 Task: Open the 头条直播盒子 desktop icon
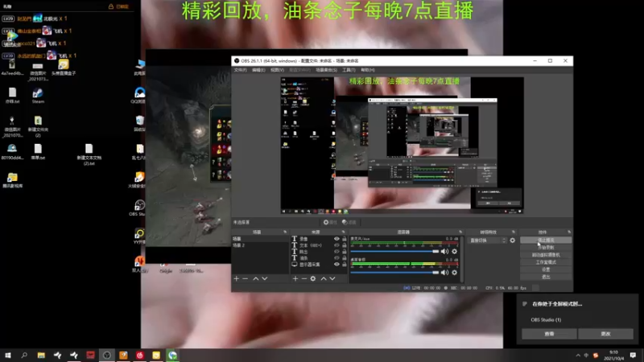click(64, 68)
